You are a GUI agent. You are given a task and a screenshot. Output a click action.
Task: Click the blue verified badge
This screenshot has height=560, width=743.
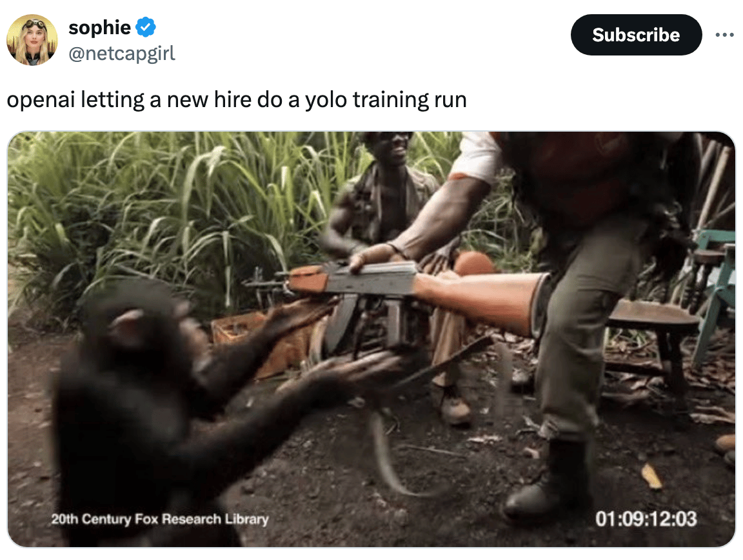pyautogui.click(x=146, y=27)
